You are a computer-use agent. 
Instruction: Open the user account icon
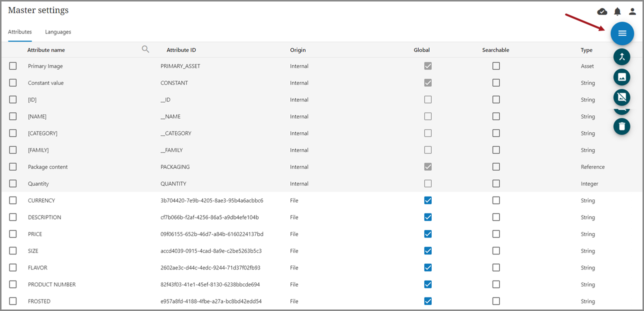pyautogui.click(x=633, y=11)
